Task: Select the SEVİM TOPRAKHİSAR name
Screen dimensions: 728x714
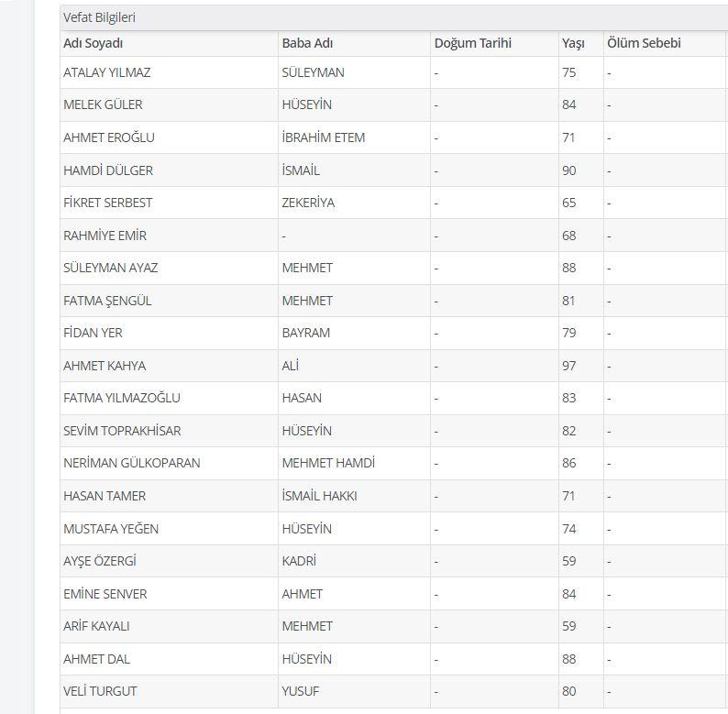Action: (122, 431)
